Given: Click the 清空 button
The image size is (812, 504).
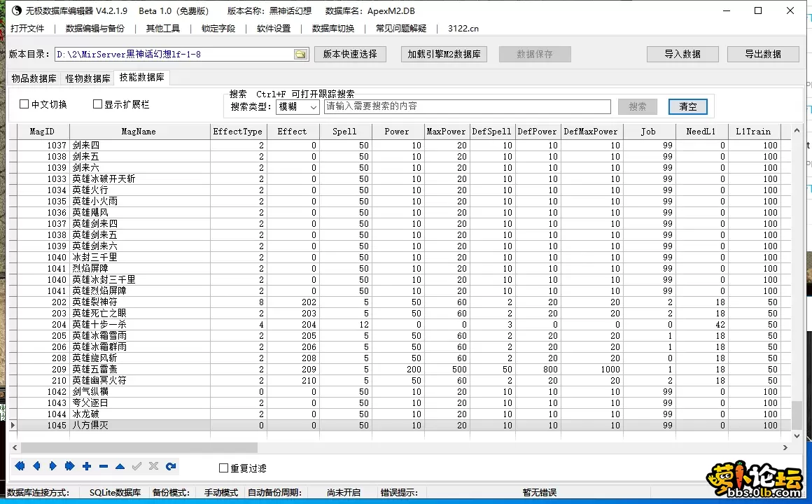Looking at the screenshot, I should [687, 106].
